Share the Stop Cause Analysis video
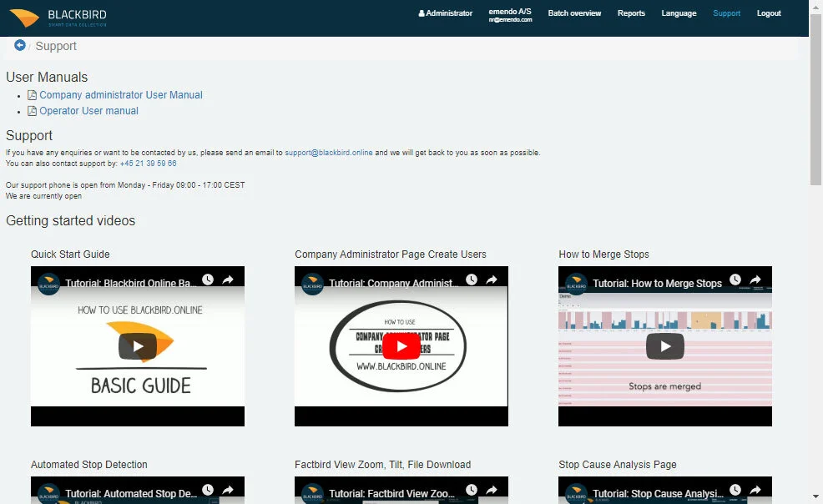Image resolution: width=823 pixels, height=504 pixels. click(755, 490)
